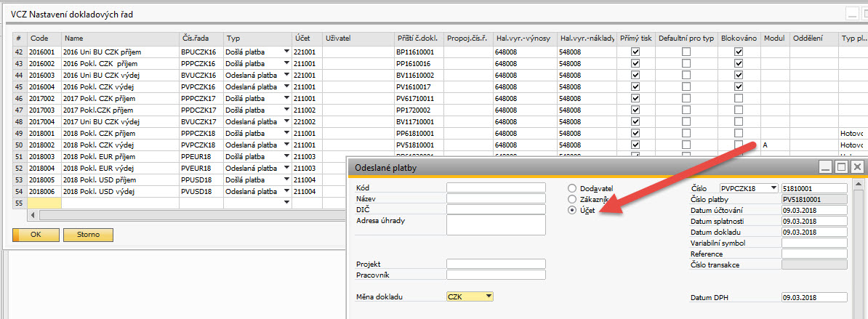Viewport: 868px width, 319px height.
Task: Click the Code column header
Action: (45, 39)
